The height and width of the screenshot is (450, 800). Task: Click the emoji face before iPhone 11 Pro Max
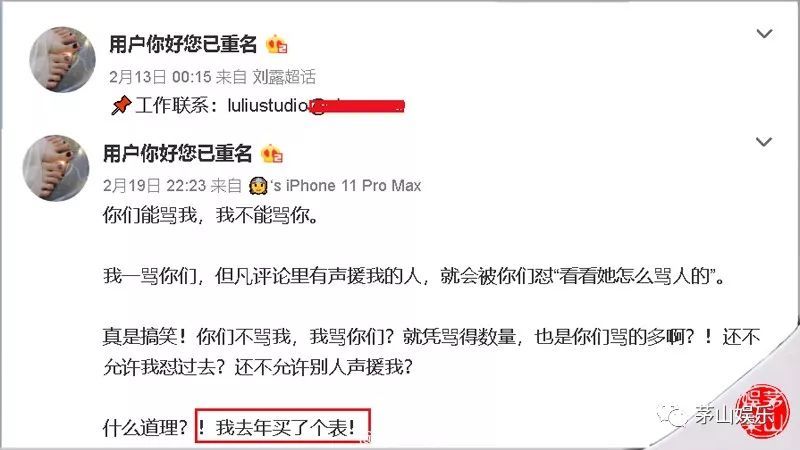tap(258, 186)
